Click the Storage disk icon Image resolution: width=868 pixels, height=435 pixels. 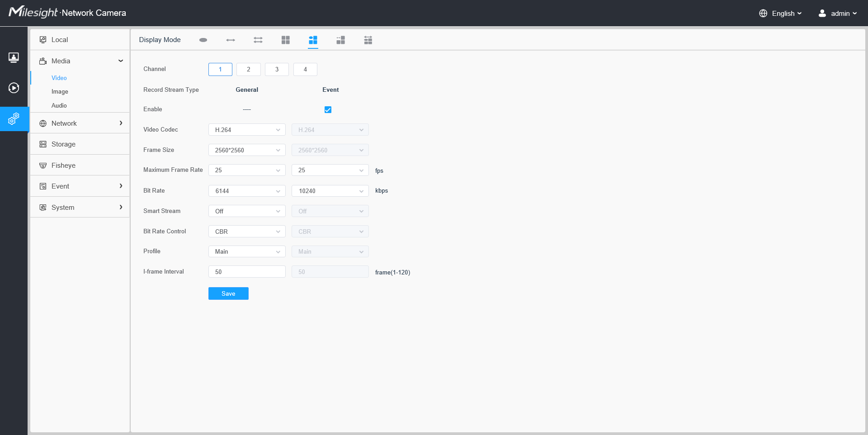pos(43,144)
